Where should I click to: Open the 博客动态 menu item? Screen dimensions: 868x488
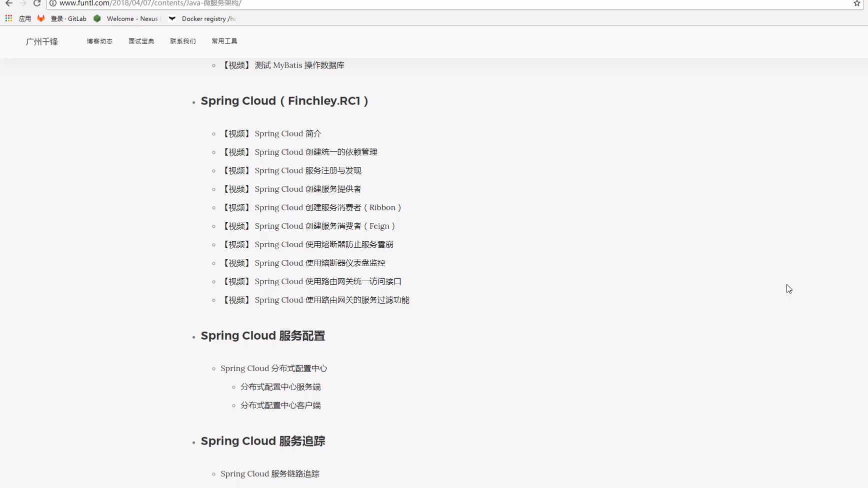(x=99, y=41)
